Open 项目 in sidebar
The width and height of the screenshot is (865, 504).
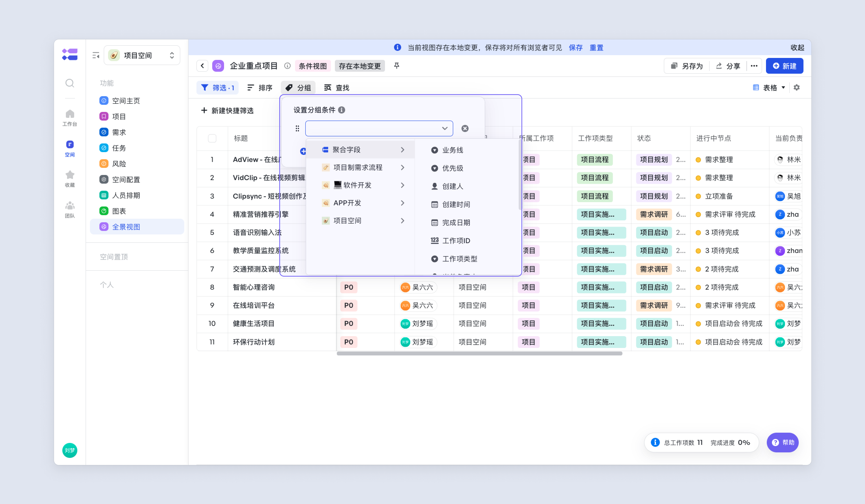pos(137,116)
